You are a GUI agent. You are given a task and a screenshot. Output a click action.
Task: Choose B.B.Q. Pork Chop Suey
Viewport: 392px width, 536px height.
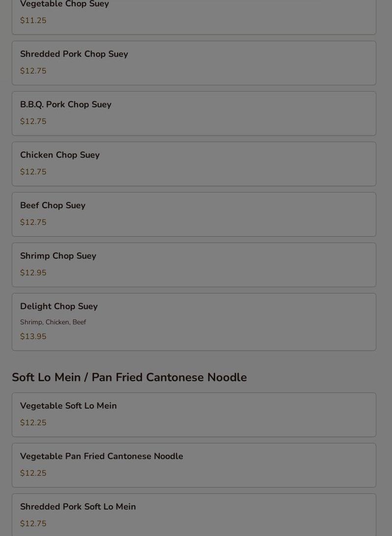194,114
